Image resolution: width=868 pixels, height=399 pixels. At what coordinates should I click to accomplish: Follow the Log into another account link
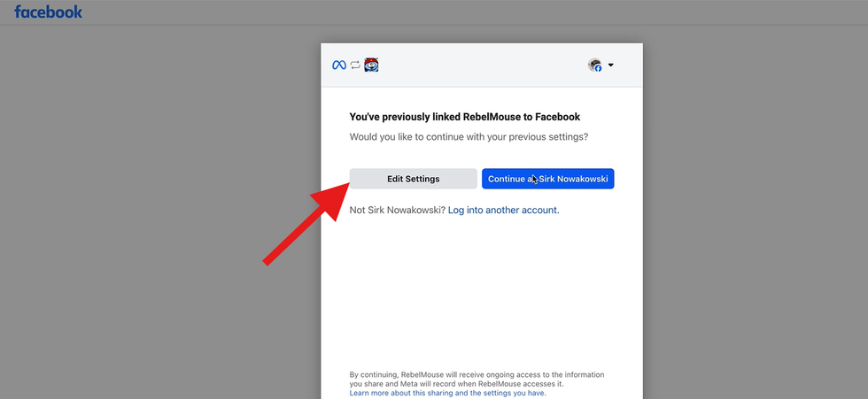pyautogui.click(x=503, y=211)
